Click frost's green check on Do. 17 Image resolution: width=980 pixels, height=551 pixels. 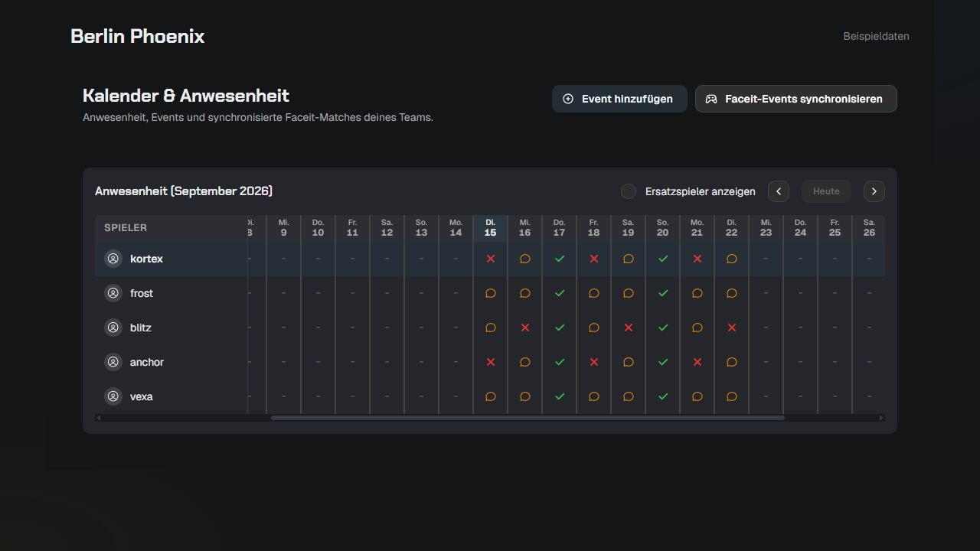click(x=559, y=293)
